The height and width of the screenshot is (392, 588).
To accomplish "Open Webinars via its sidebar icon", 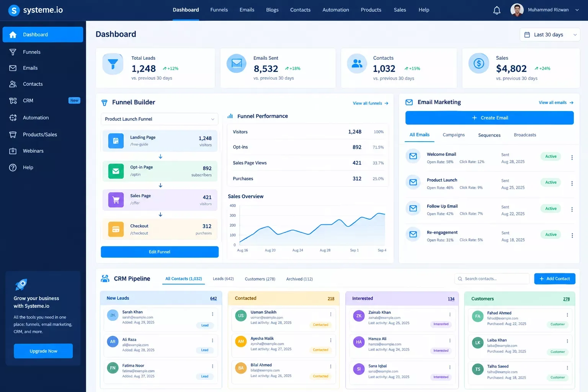I will [13, 151].
